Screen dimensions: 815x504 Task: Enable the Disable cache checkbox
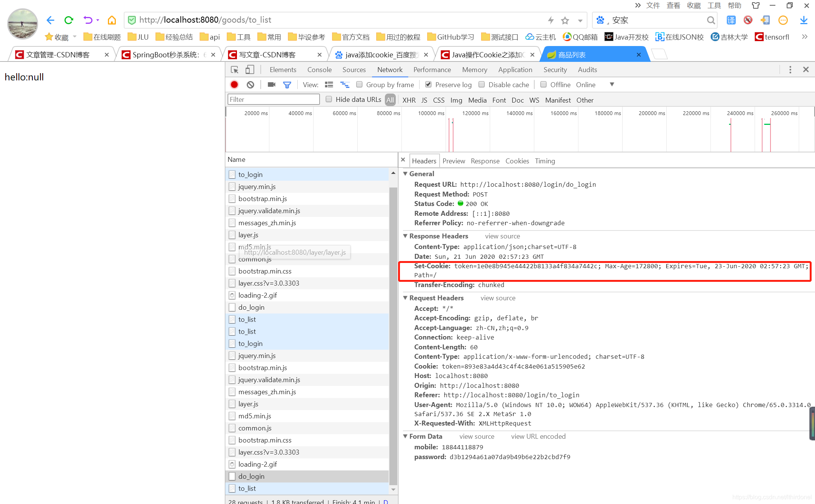click(x=481, y=85)
